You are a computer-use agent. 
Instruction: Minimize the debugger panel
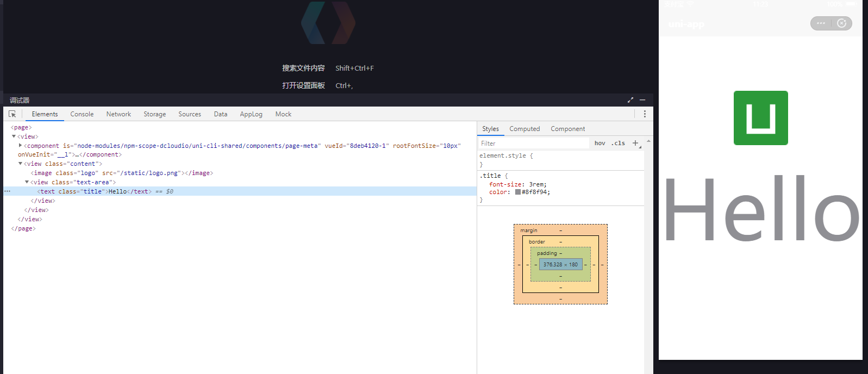coord(642,100)
